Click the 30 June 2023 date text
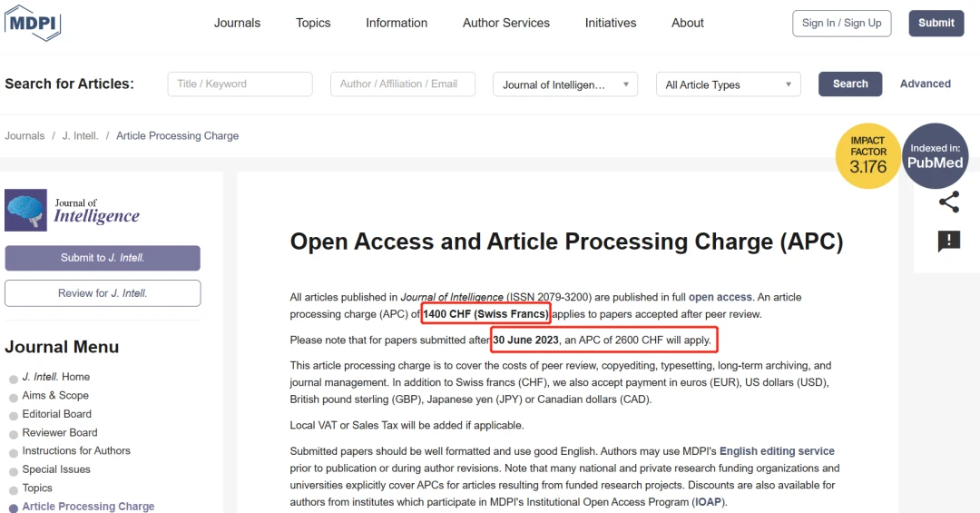Image resolution: width=980 pixels, height=513 pixels. (525, 340)
